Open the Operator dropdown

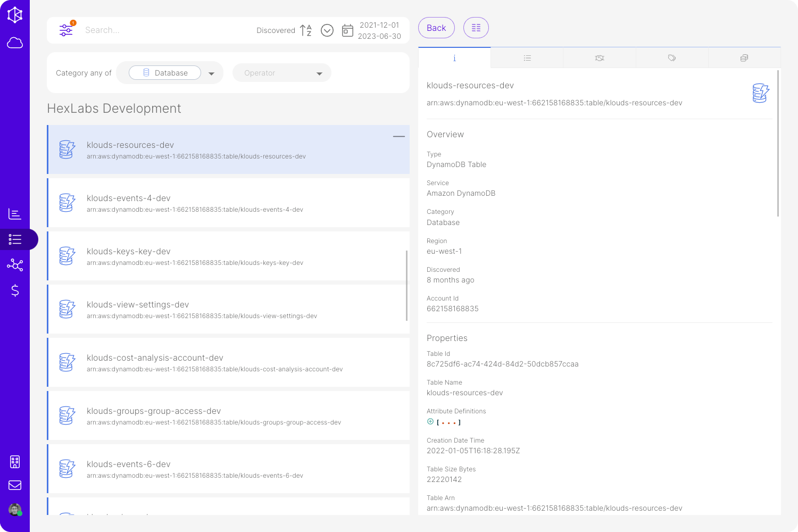pyautogui.click(x=282, y=73)
